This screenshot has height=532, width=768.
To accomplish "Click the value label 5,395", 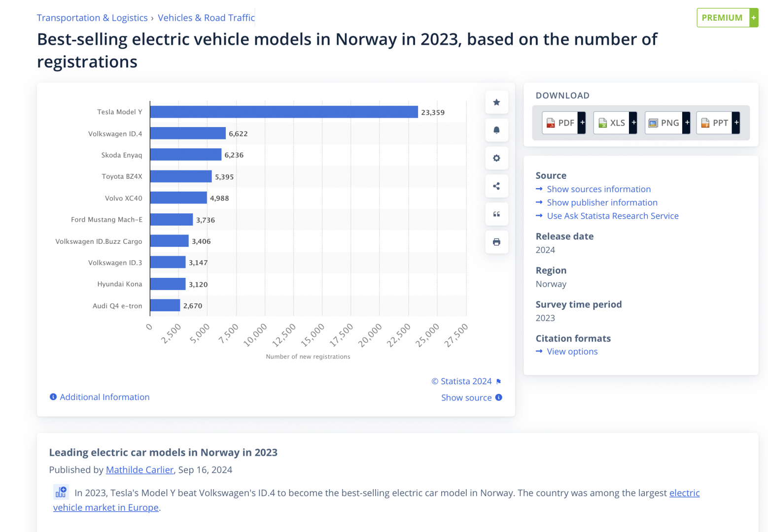I will pos(224,177).
